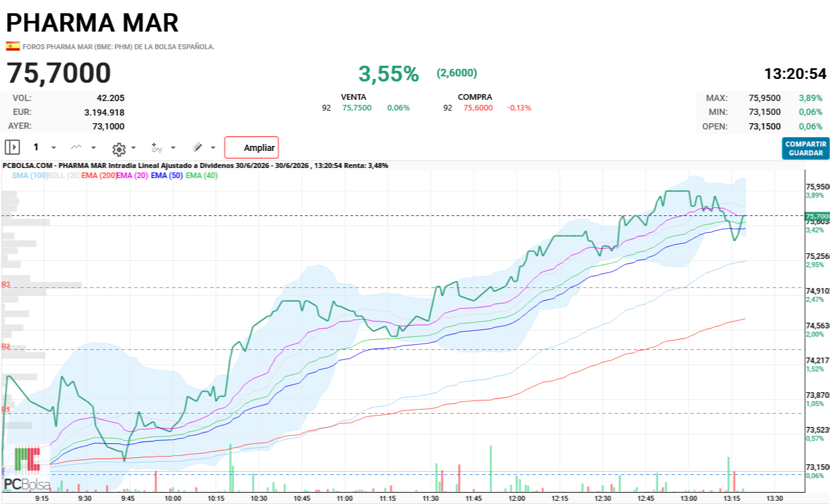Click the VENTA price 75,7500
Screen dimensions: 830x504
[357, 108]
